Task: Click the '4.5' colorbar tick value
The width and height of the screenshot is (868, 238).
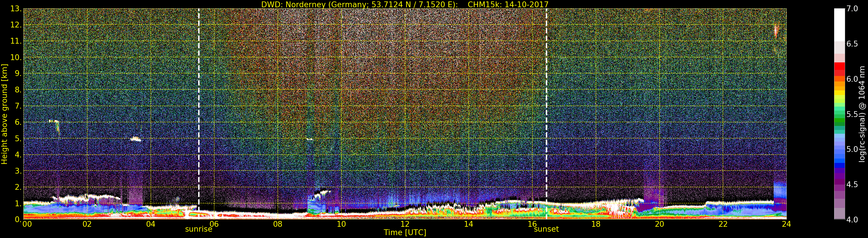Action: tap(852, 185)
